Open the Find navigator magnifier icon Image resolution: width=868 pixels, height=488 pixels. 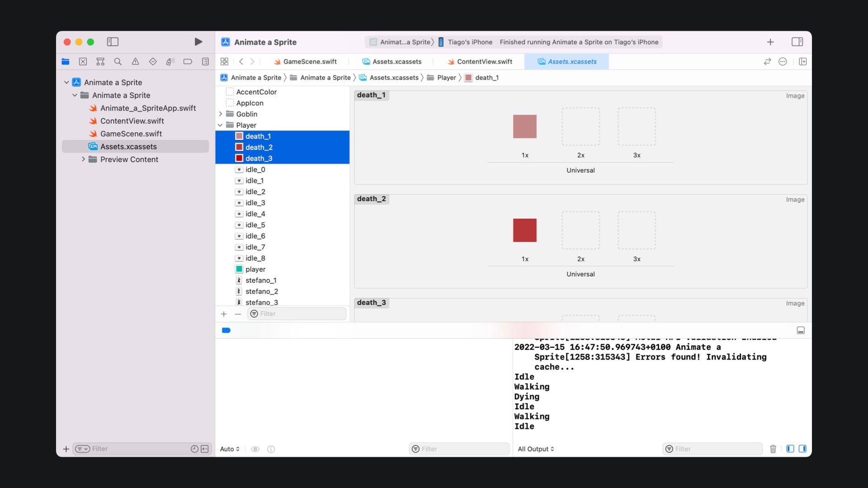118,61
